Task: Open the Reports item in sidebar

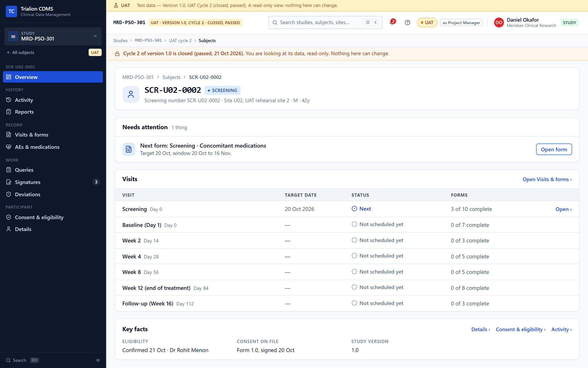Action: point(53,112)
